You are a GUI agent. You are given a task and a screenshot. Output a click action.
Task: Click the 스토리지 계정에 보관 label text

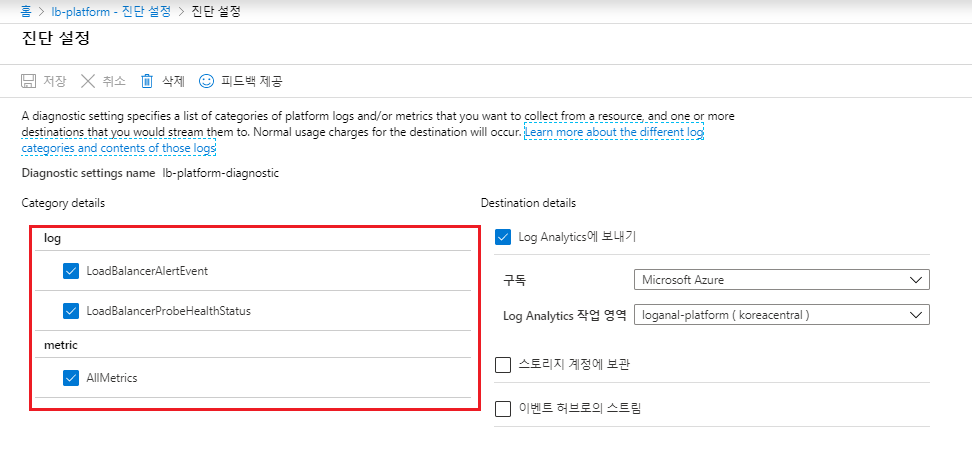pyautogui.click(x=574, y=365)
